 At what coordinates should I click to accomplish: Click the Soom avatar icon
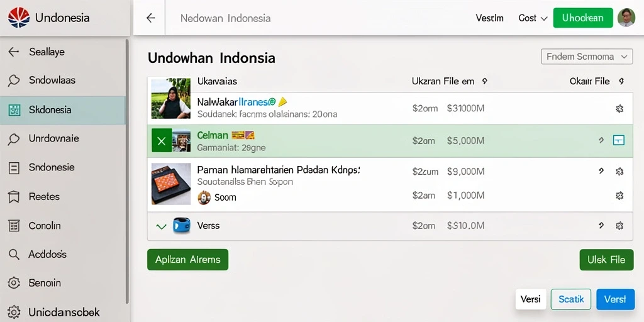coord(204,197)
